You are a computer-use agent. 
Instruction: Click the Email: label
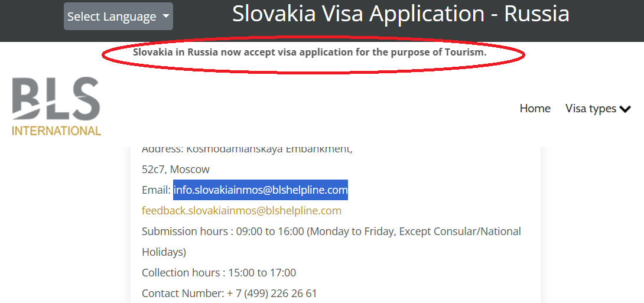pos(156,190)
